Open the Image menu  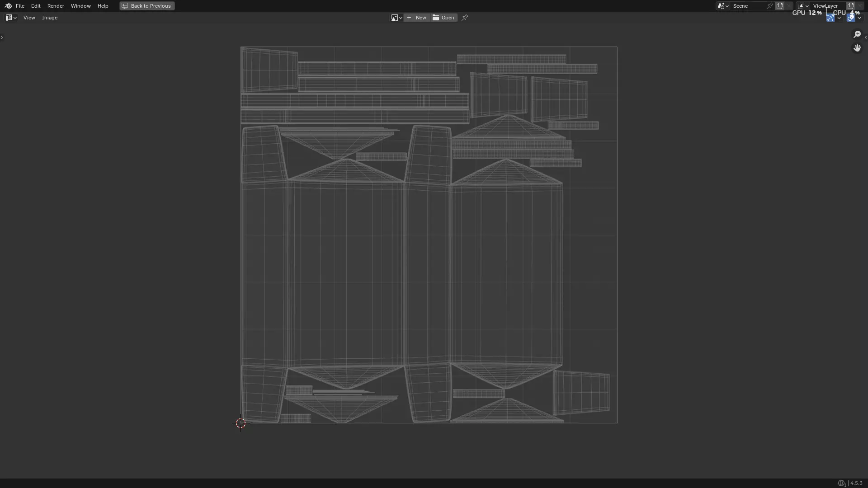coord(50,18)
